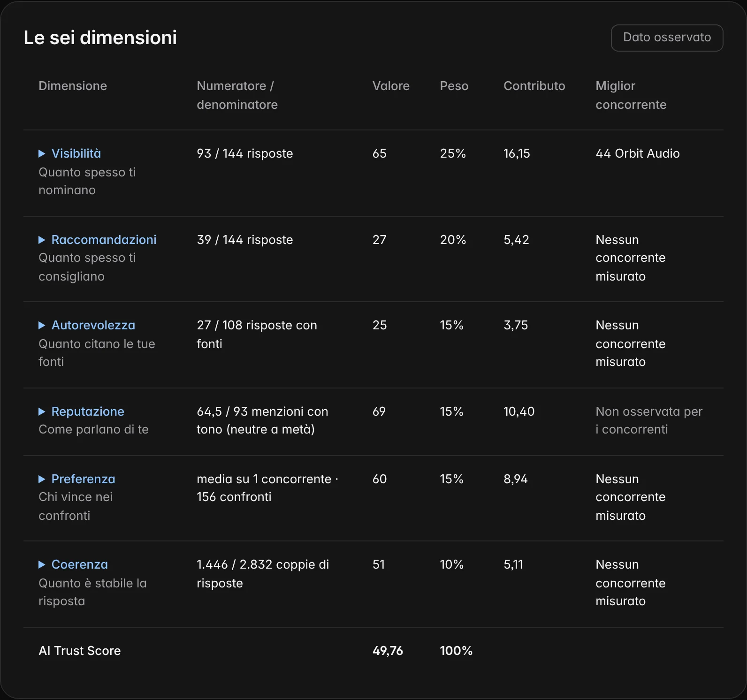The width and height of the screenshot is (747, 700).
Task: Expand the Raccomandazioni row disclosure triangle
Action: tap(42, 240)
